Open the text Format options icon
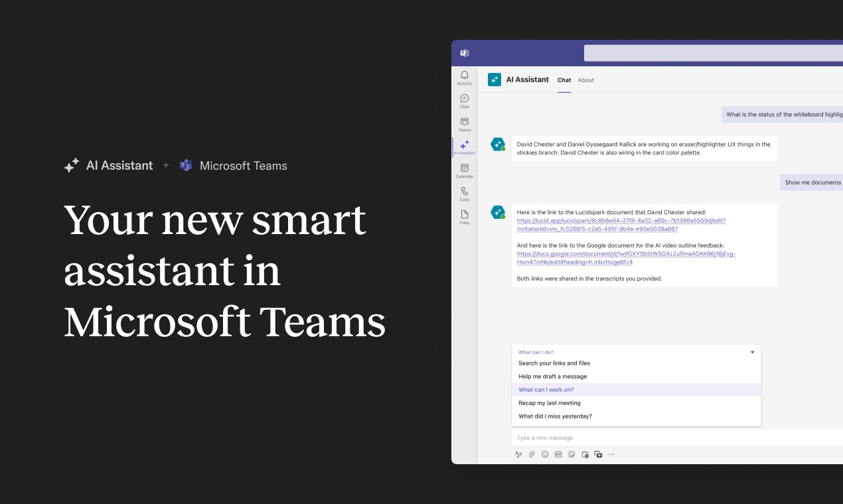The image size is (843, 504). pos(518,454)
